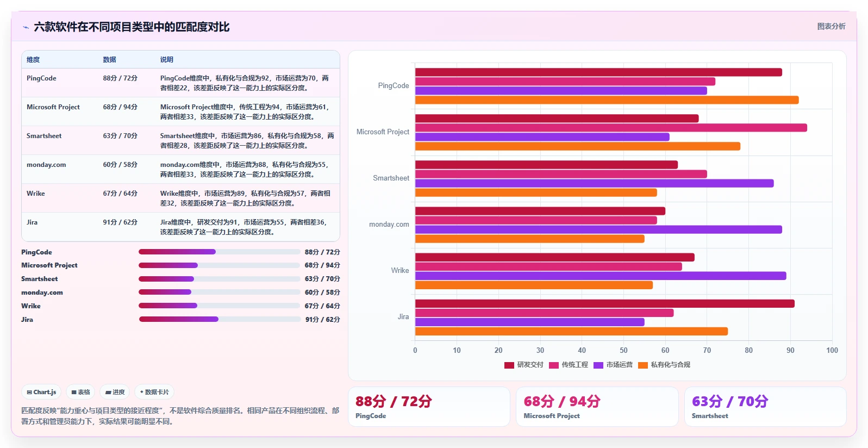Open the Microsoft Project 68分 / 94分 data card
The height and width of the screenshot is (448, 868).
click(597, 407)
